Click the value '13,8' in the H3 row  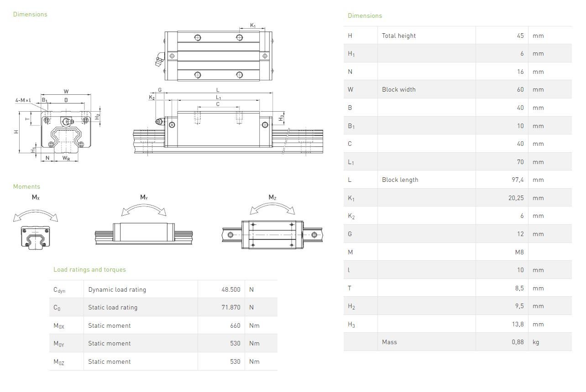518,324
